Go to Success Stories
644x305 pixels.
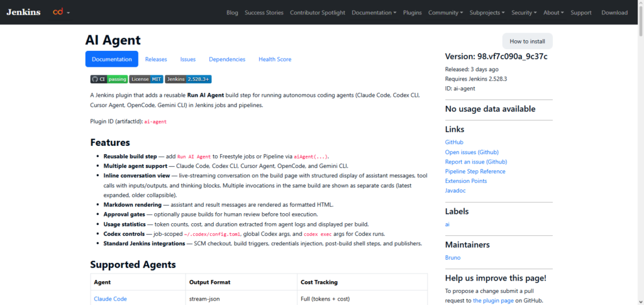click(264, 13)
